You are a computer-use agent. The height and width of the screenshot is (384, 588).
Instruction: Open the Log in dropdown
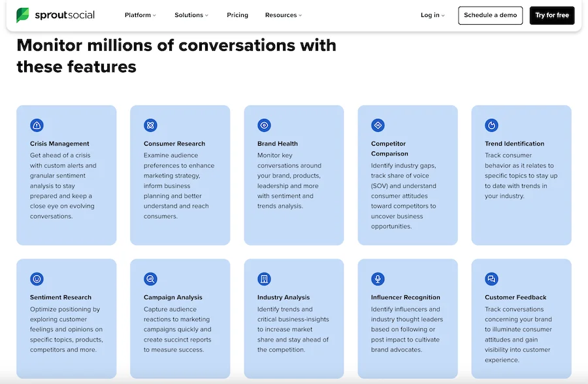point(433,15)
